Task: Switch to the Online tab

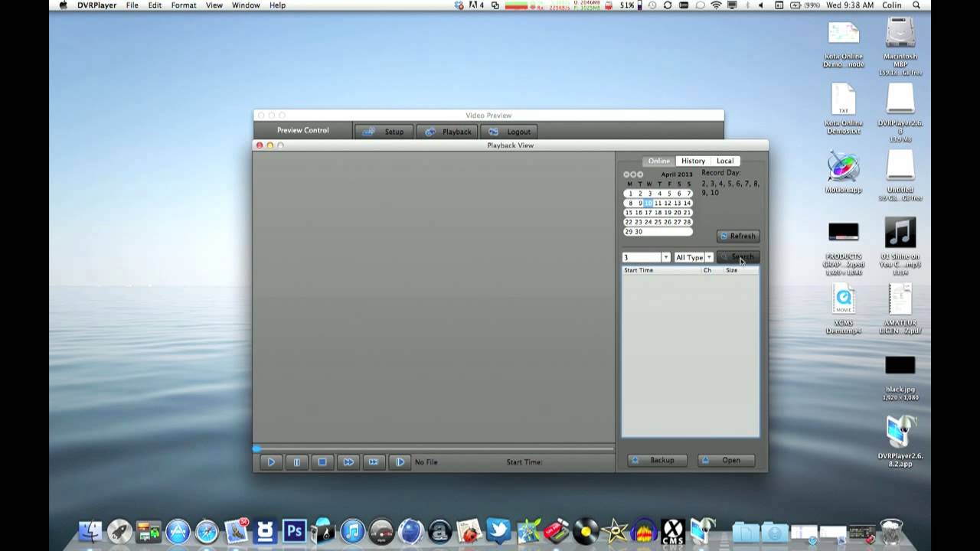Action: coord(658,161)
